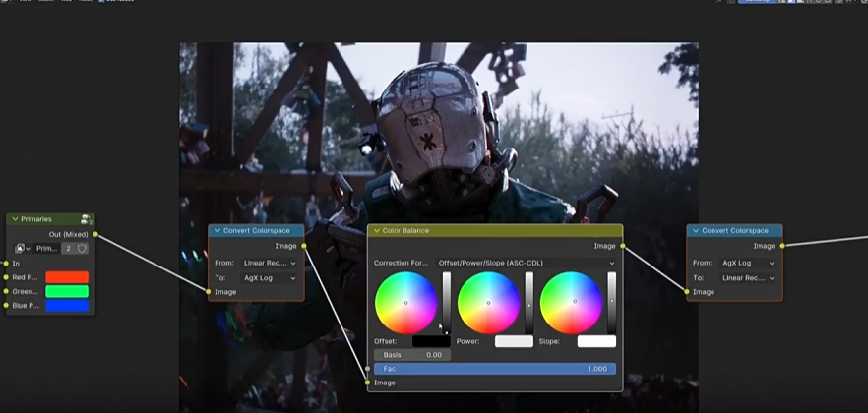Collapse the right Convert Colorspace node
Screen dimensions: 868x413
695,231
